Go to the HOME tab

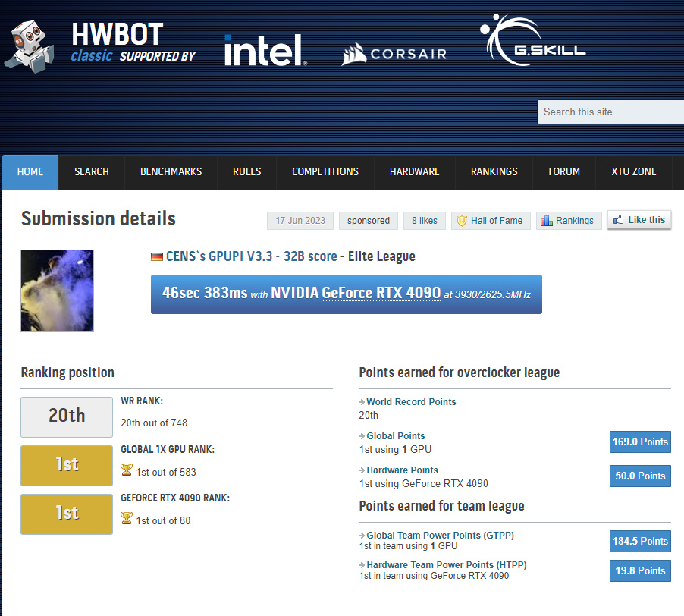click(30, 172)
